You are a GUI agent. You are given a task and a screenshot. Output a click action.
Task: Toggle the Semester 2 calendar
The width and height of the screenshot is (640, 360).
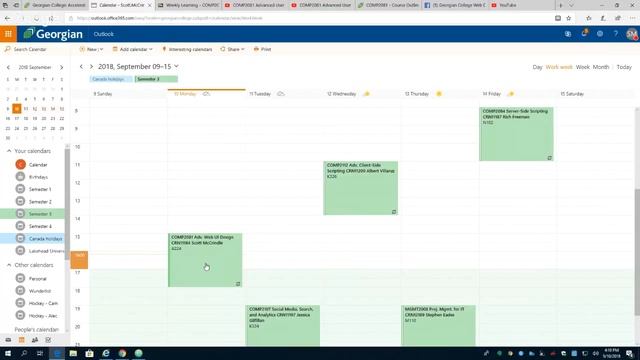click(20, 201)
